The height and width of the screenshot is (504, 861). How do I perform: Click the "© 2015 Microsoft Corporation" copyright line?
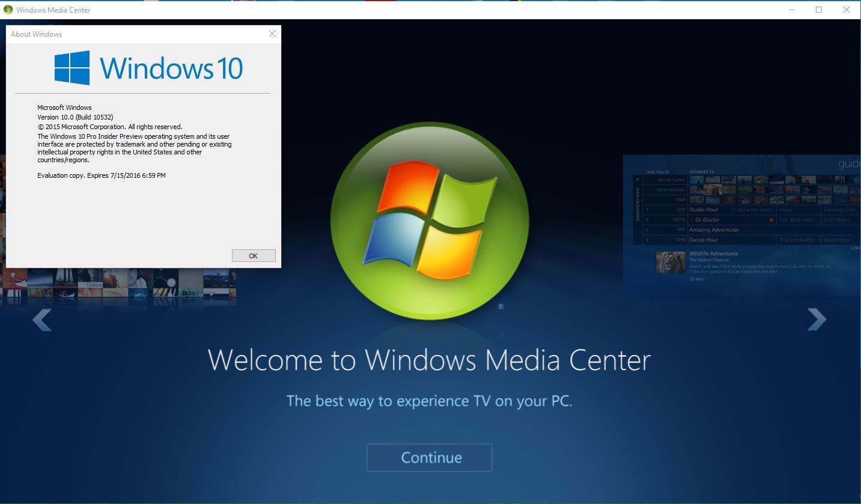pyautogui.click(x=110, y=127)
